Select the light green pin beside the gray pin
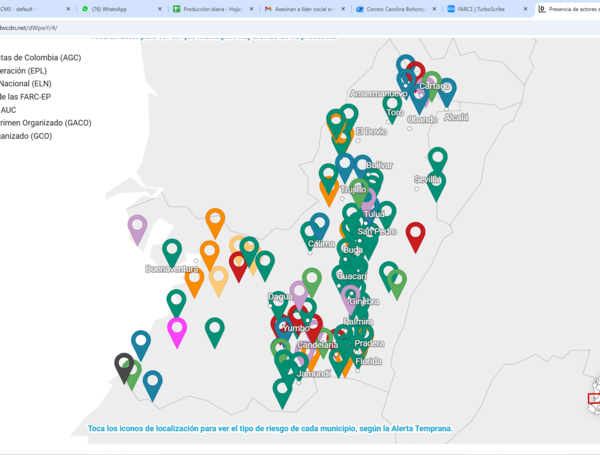 [x=134, y=376]
